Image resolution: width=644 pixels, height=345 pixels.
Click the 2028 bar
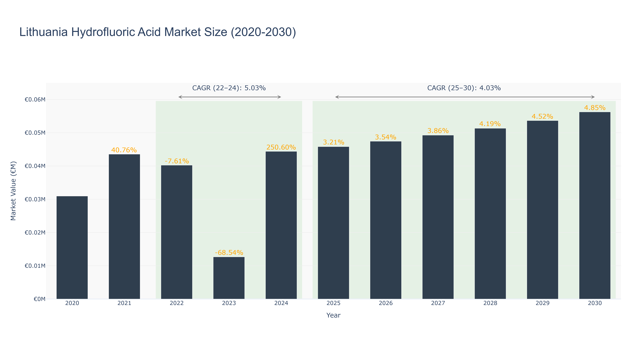490,214
